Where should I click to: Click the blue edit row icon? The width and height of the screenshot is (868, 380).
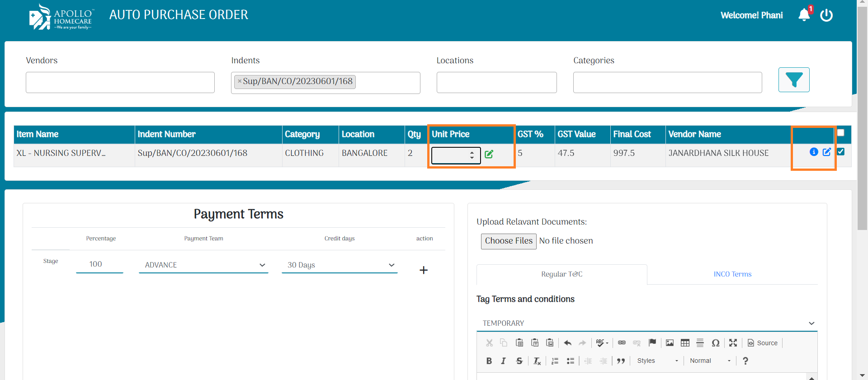coord(826,152)
